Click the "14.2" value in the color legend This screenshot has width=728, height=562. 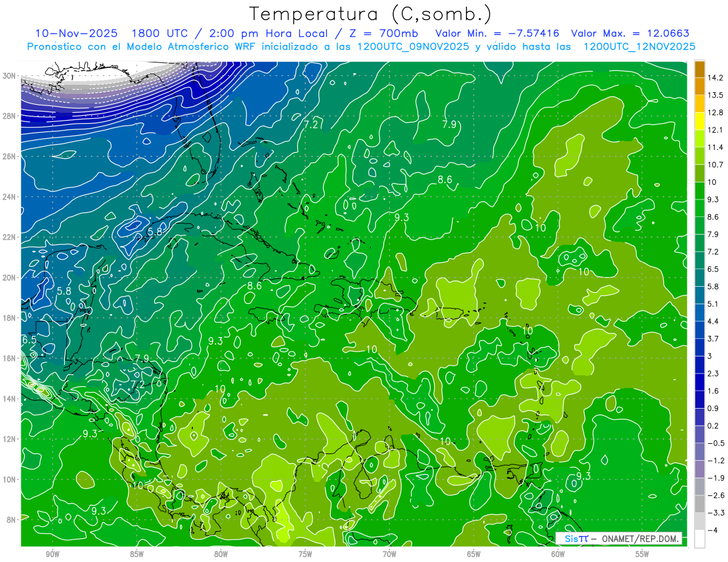coord(715,78)
